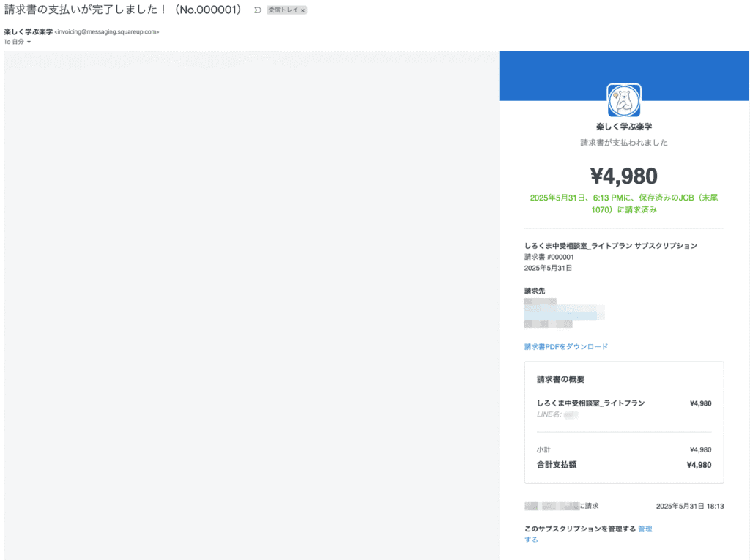The height and width of the screenshot is (560, 750).
Task: Click the polar bear logo of 楽しく学ぶ楽学
Action: click(x=624, y=100)
